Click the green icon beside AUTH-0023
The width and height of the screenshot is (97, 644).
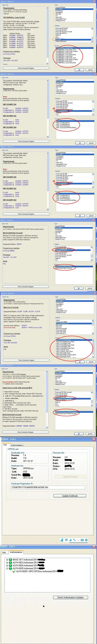(11, 562)
